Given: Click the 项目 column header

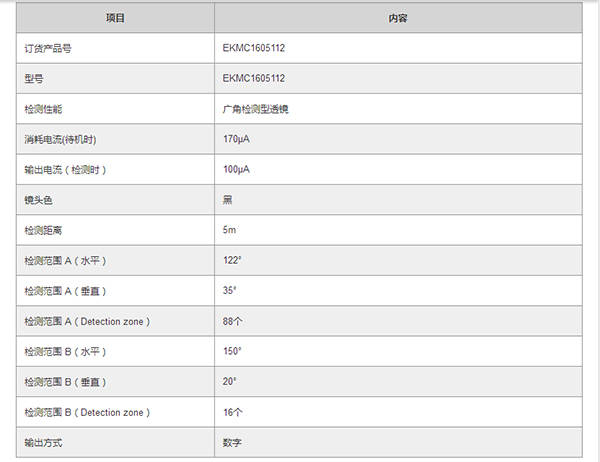Looking at the screenshot, I should tap(116, 18).
